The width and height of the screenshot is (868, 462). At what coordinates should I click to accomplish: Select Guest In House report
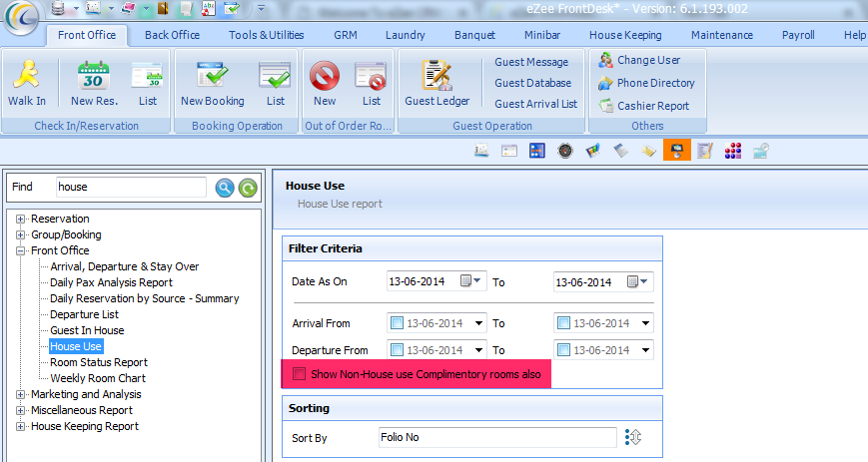click(x=87, y=330)
